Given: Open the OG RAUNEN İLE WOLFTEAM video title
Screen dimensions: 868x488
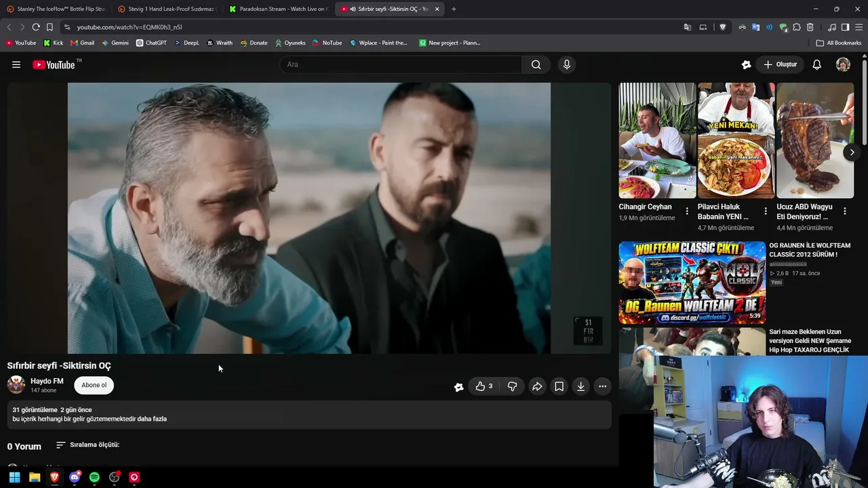Looking at the screenshot, I should tap(810, 250).
